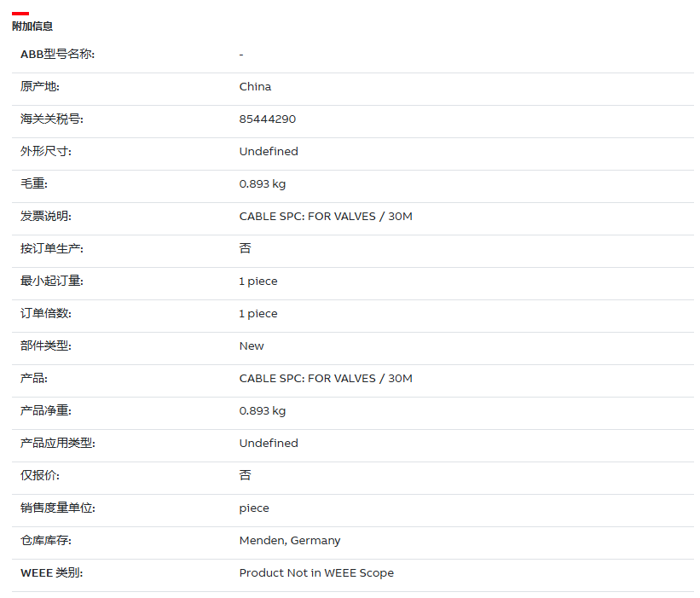This screenshot has width=700, height=598.
Task: Click the 毛重 label
Action: coord(34,183)
